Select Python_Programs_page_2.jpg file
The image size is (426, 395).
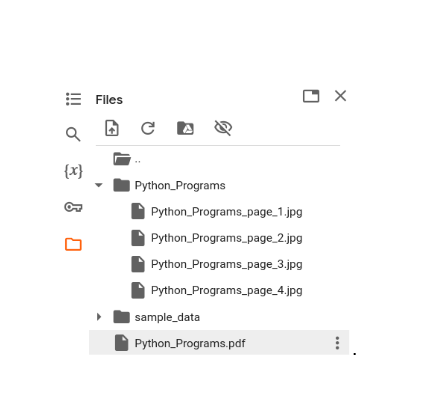click(x=217, y=238)
